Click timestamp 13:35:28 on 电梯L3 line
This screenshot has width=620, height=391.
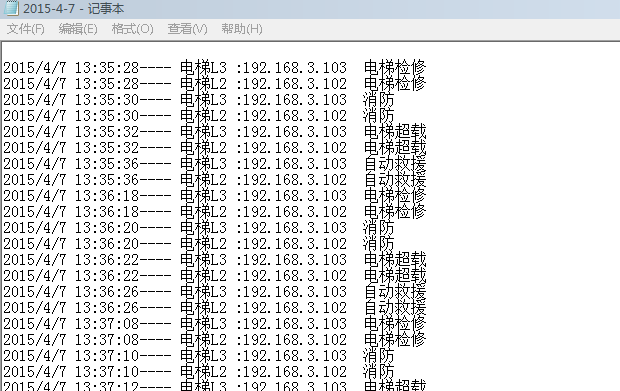point(107,68)
